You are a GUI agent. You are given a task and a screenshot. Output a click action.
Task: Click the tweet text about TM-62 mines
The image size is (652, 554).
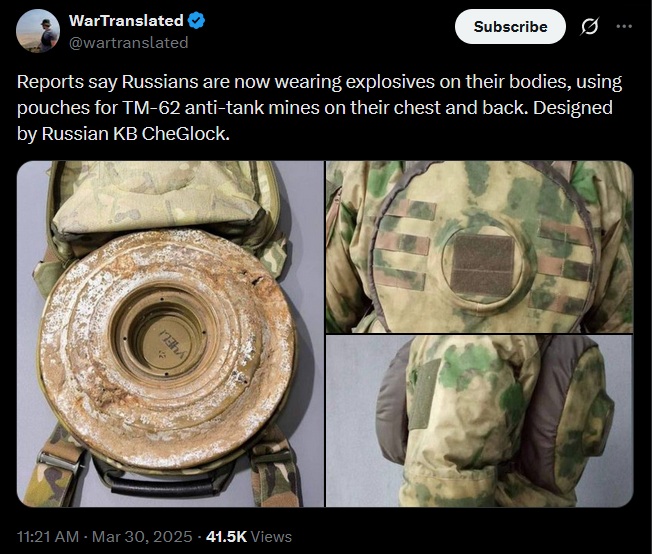(x=319, y=108)
